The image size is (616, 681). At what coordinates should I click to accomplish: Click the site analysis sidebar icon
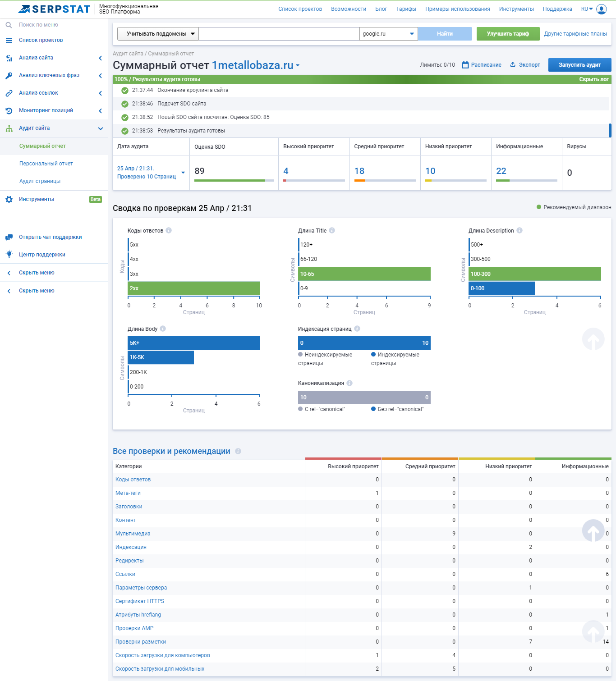coord(9,58)
